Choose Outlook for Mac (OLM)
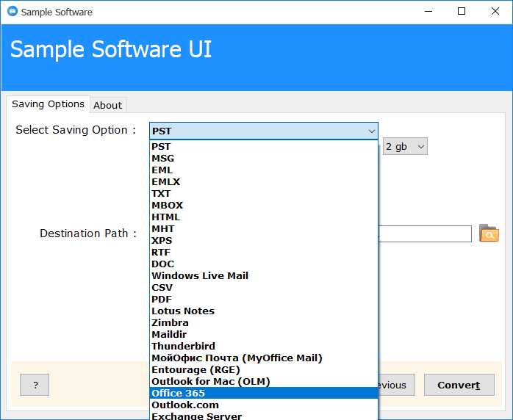 click(x=264, y=382)
